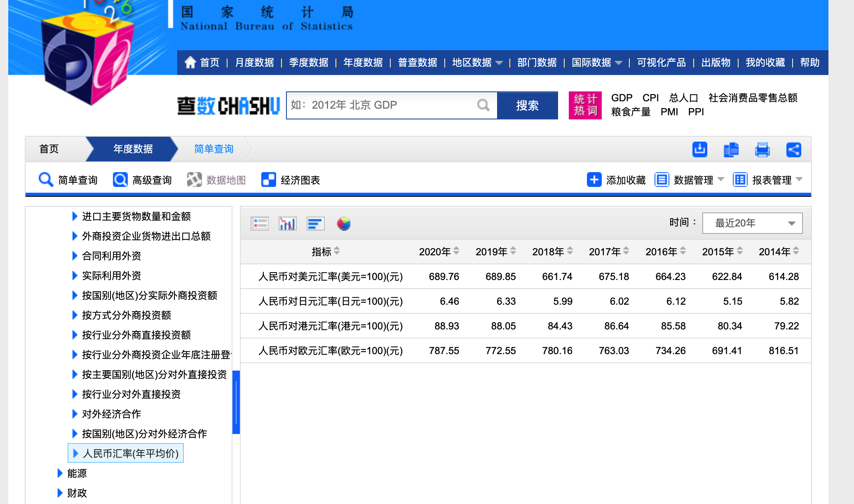
Task: Open 季度数据 in the navigation bar
Action: point(308,63)
